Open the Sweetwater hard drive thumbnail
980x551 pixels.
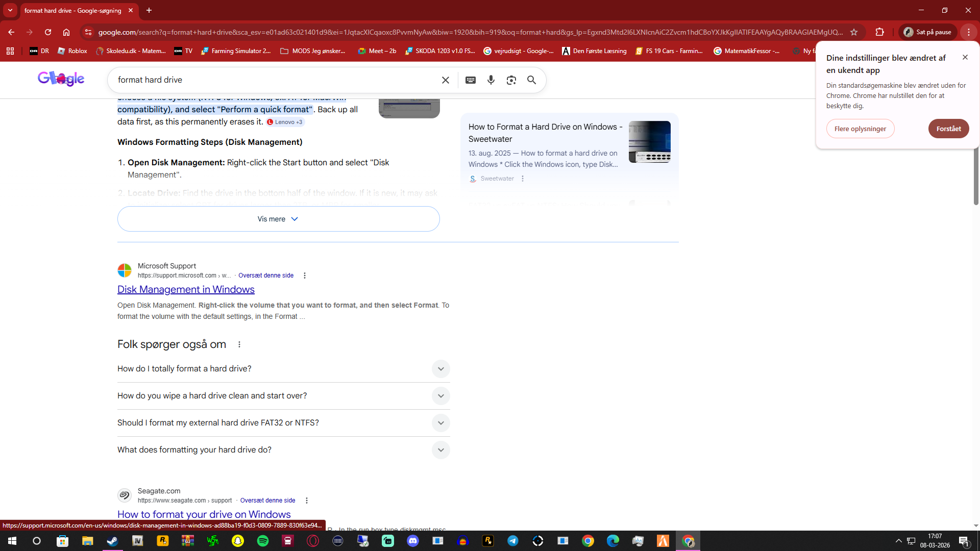[649, 142]
